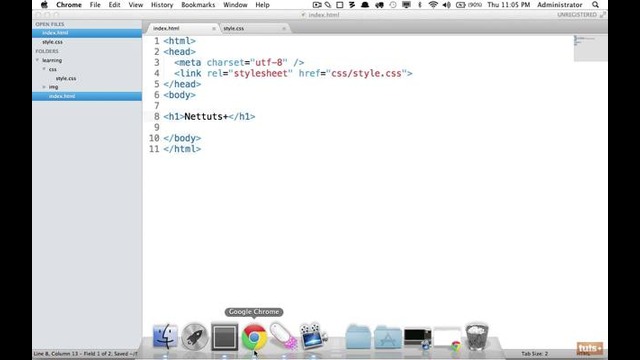The width and height of the screenshot is (640, 360).
Task: Expand the img folder
Action: [44, 87]
